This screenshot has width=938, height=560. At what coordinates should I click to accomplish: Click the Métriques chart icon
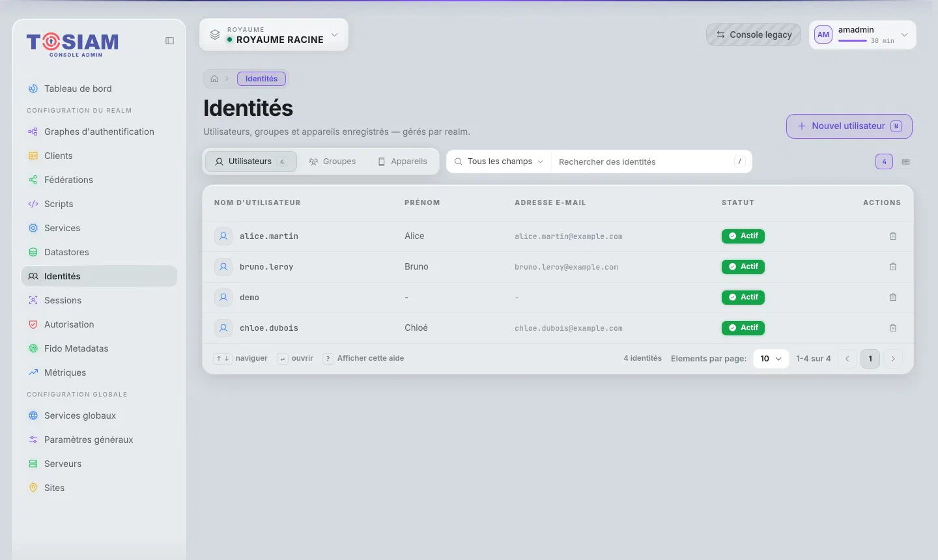coord(33,372)
